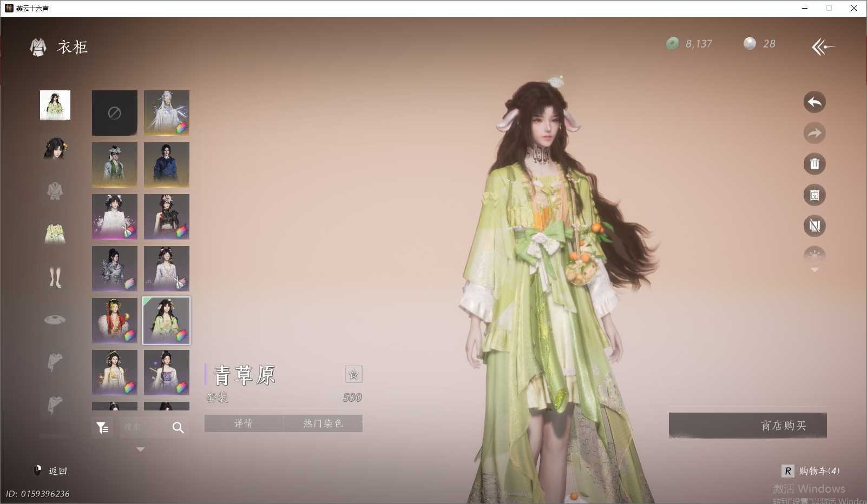Select the white-haired icy outfit thumbnail
The width and height of the screenshot is (867, 504).
click(167, 113)
